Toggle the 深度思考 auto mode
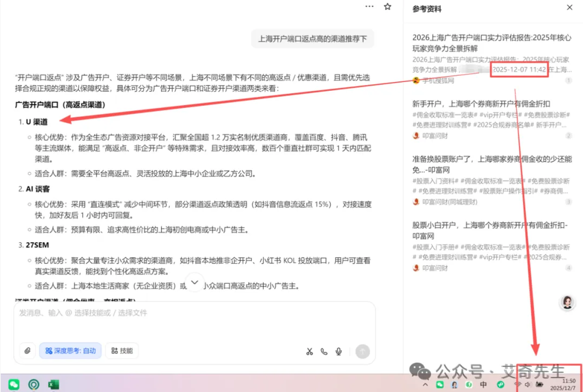Viewport: 583px width, 392px height. 70,351
